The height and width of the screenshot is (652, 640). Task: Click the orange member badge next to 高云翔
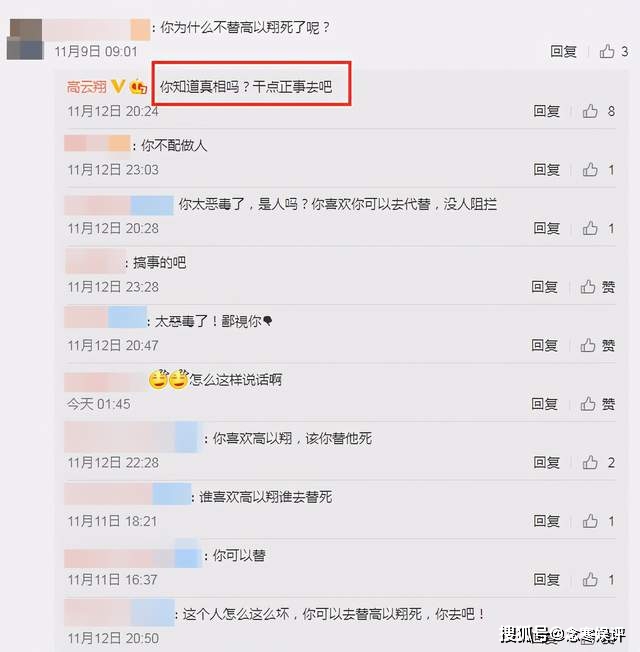(138, 87)
